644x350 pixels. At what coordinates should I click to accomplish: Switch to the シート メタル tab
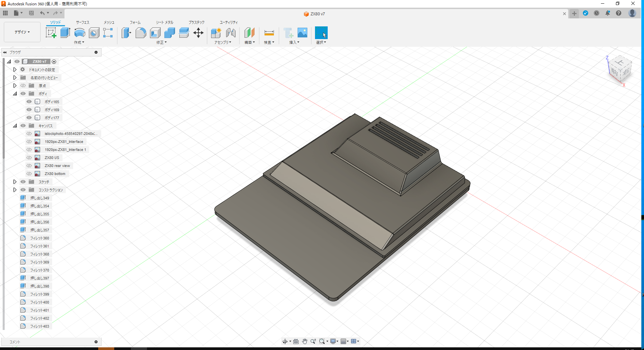point(164,22)
